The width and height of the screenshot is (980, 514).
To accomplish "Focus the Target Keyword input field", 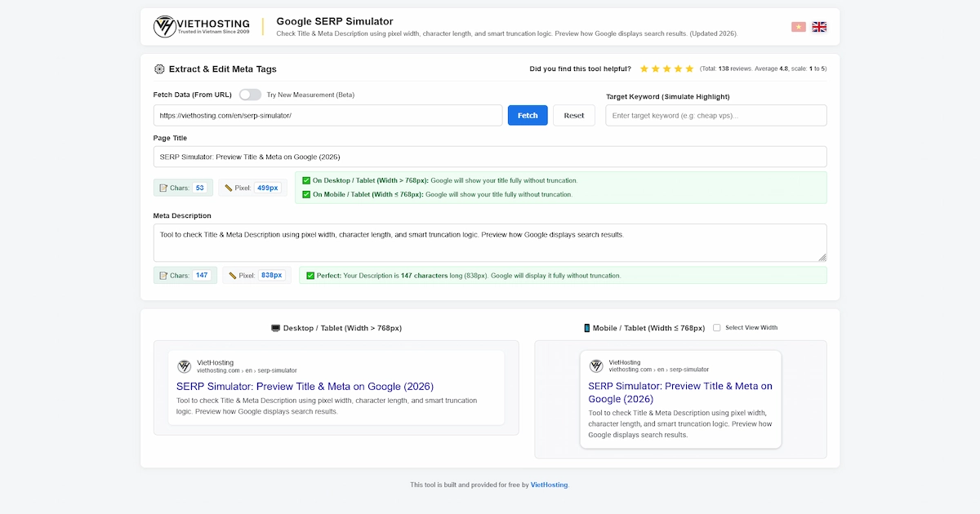I will pos(716,115).
